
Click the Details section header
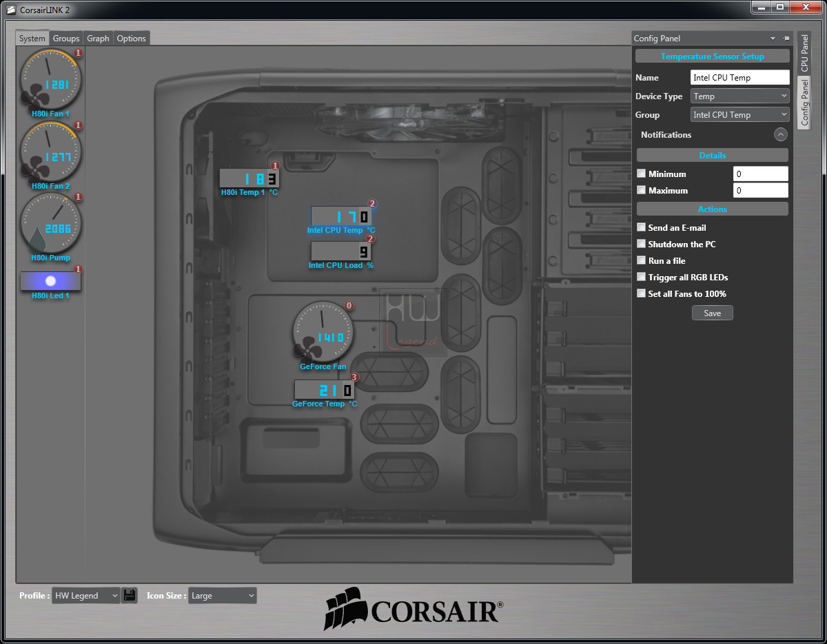(x=712, y=155)
